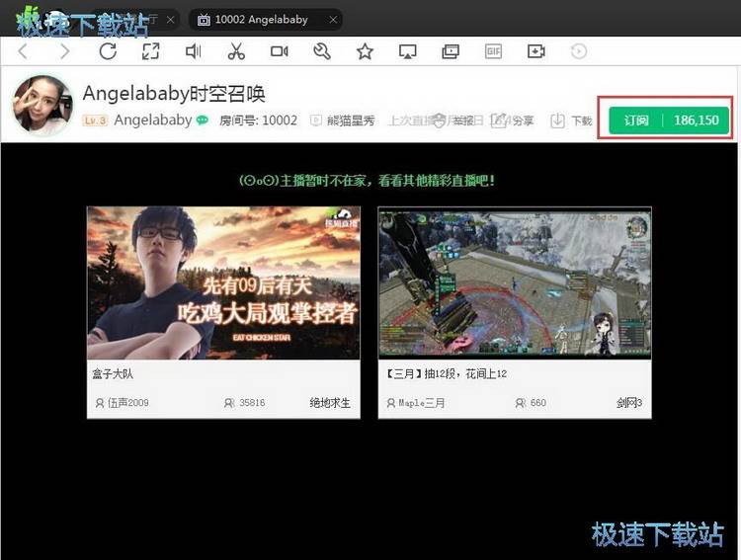The width and height of the screenshot is (741, 560).
Task: Cast screen with the display icon
Action: [x=407, y=51]
